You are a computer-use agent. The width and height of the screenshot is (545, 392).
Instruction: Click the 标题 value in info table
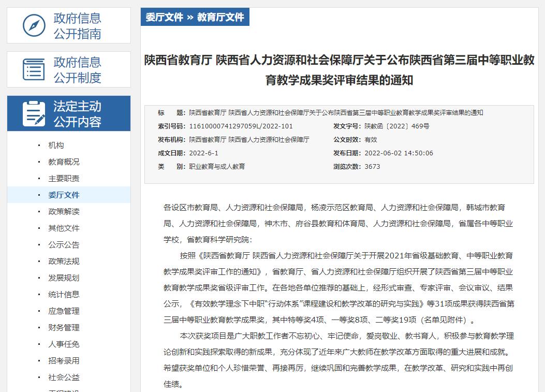click(x=336, y=113)
